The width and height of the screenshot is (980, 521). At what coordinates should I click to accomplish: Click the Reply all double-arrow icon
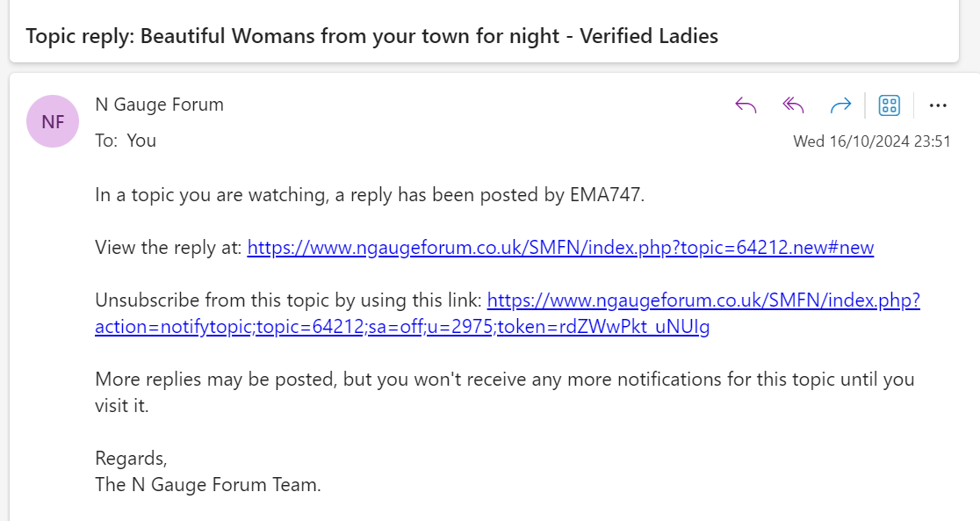click(793, 105)
